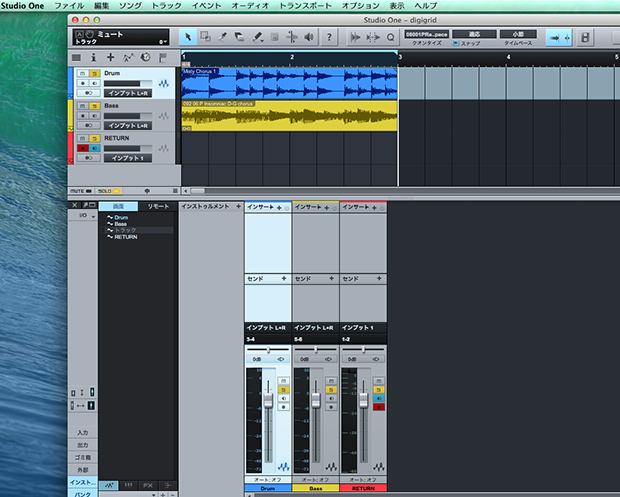Viewport: 620px width, 497px height.
Task: Open the track inspector i icon
Action: (93, 58)
